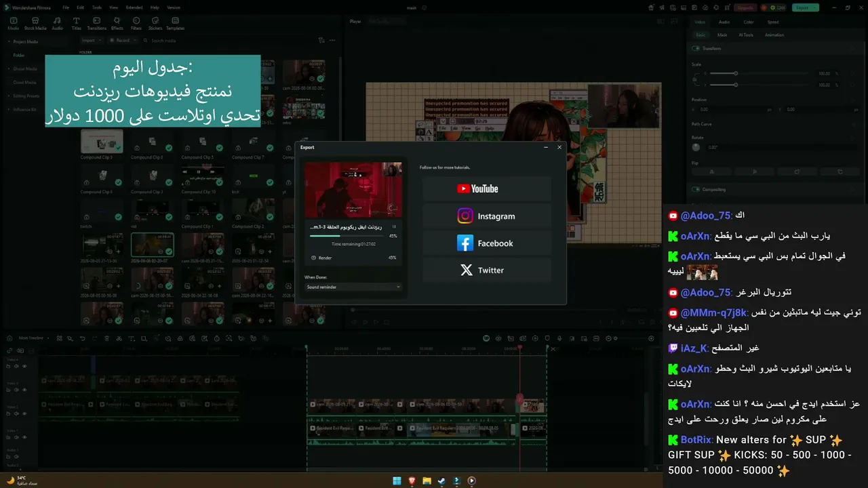868x488 pixels.
Task: Open the Export button dropdown arrow
Action: pyautogui.click(x=815, y=7)
